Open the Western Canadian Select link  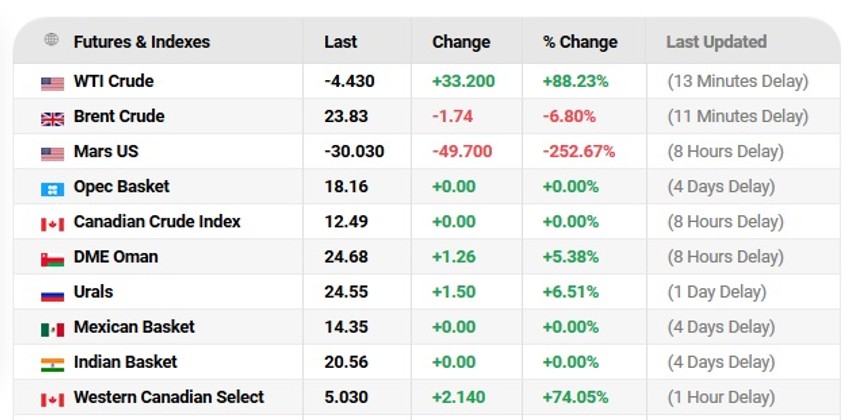[169, 397]
